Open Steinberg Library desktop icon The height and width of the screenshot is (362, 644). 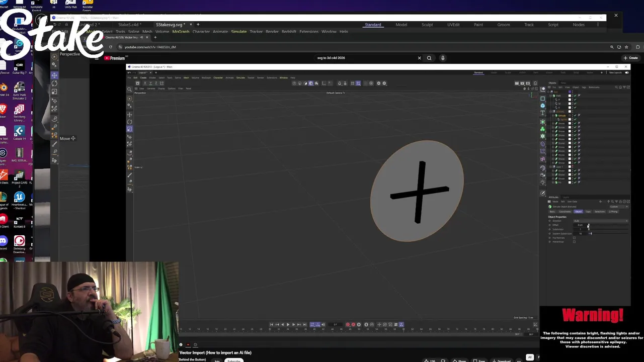click(20, 114)
